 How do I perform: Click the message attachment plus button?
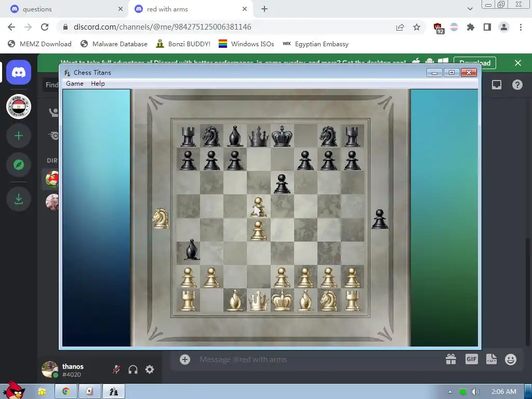pyautogui.click(x=185, y=360)
